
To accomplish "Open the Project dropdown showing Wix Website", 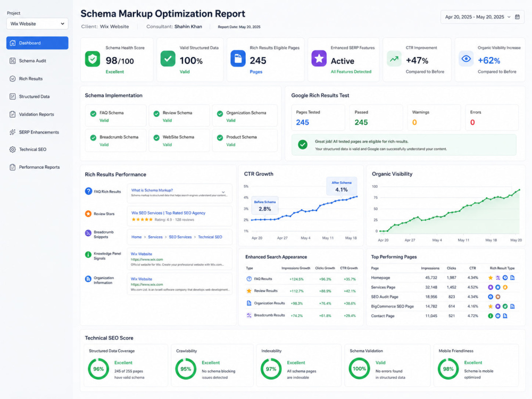I will pyautogui.click(x=37, y=24).
